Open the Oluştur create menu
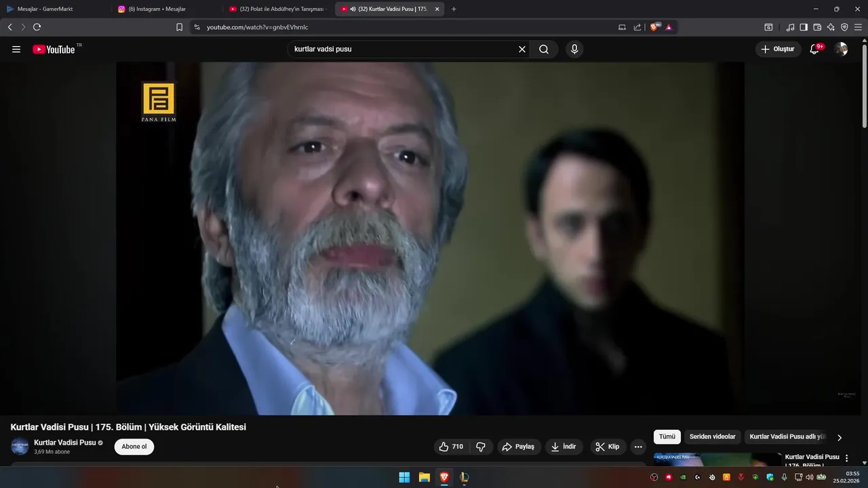Screen dimensions: 868x488 click(778, 49)
